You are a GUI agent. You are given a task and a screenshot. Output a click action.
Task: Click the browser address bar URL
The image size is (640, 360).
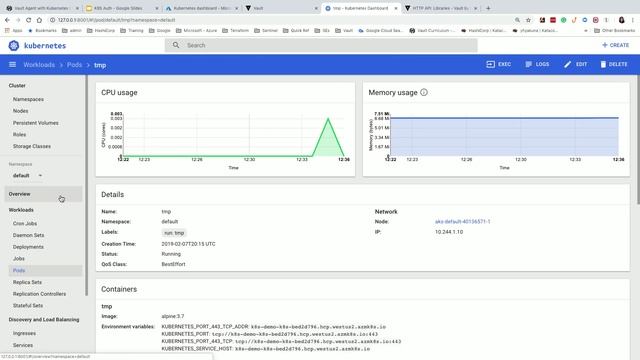pos(116,20)
